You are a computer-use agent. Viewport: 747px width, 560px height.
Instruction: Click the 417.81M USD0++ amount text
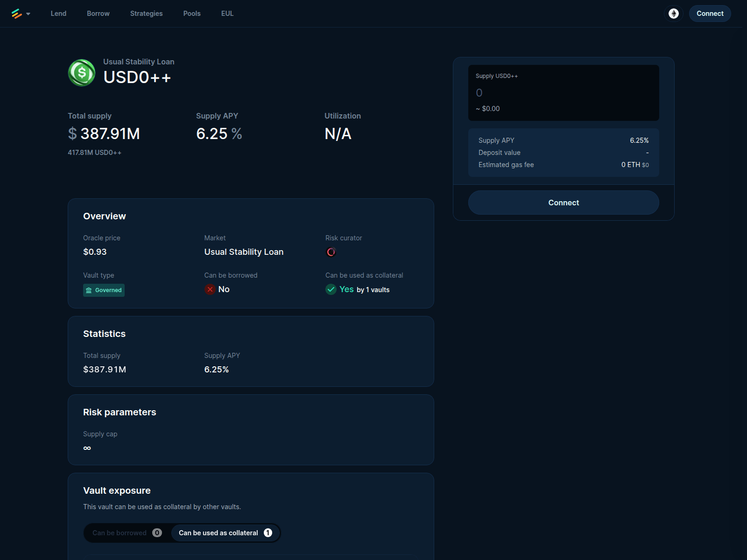(x=94, y=153)
